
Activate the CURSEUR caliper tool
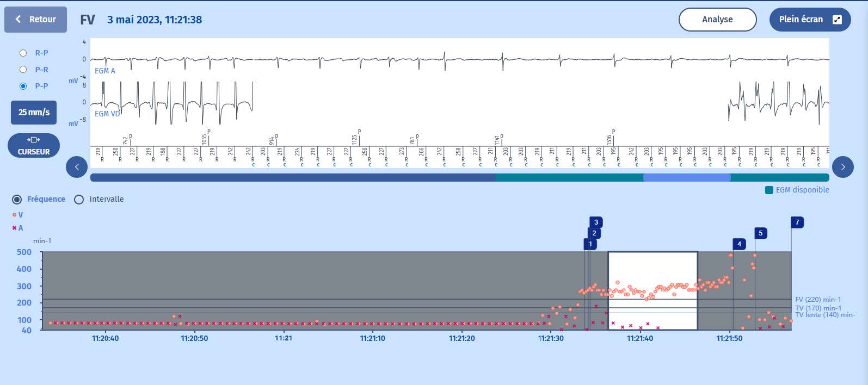(x=34, y=146)
